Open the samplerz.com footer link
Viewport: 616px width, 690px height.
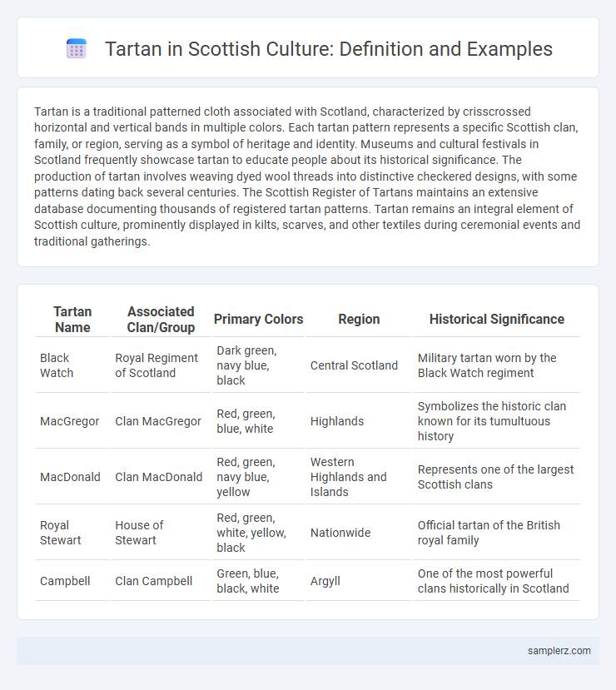[x=559, y=650]
